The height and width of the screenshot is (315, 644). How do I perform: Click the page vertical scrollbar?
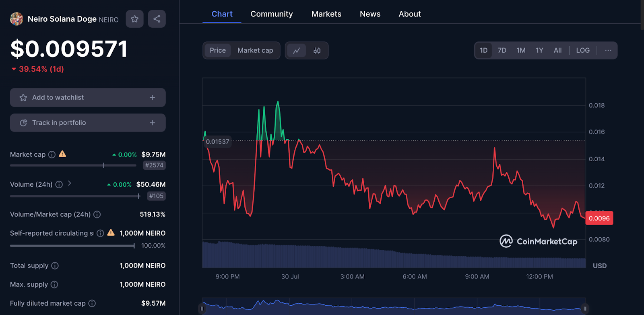[642, 14]
